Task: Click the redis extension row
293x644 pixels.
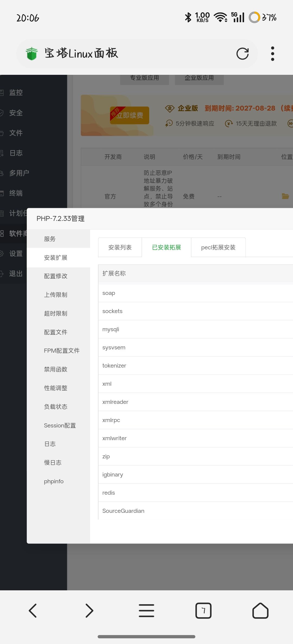Action: (x=196, y=493)
